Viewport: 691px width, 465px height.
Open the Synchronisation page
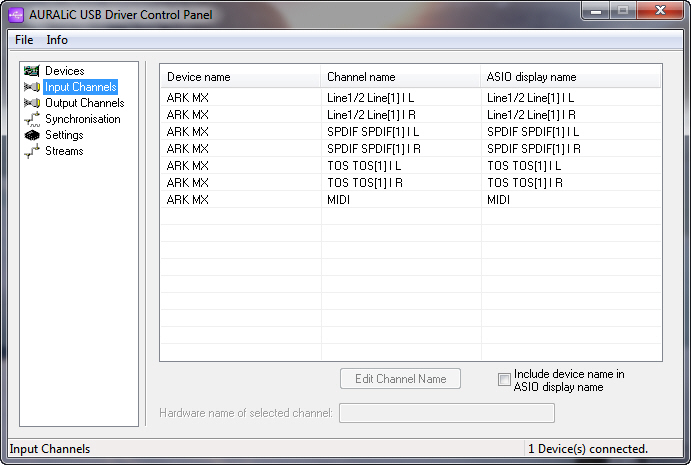[x=82, y=119]
